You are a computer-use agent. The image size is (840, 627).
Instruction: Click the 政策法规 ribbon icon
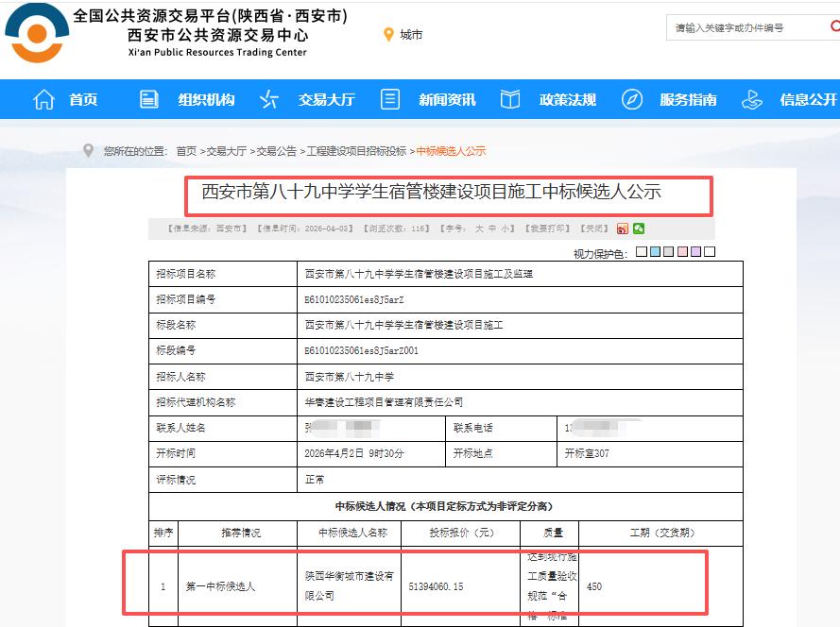point(510,98)
